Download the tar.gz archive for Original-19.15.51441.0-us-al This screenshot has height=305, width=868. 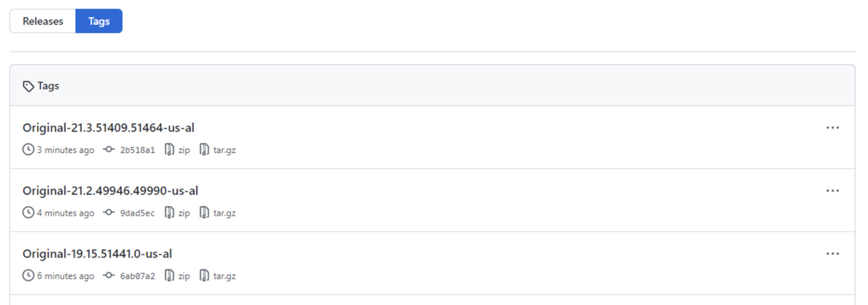225,275
